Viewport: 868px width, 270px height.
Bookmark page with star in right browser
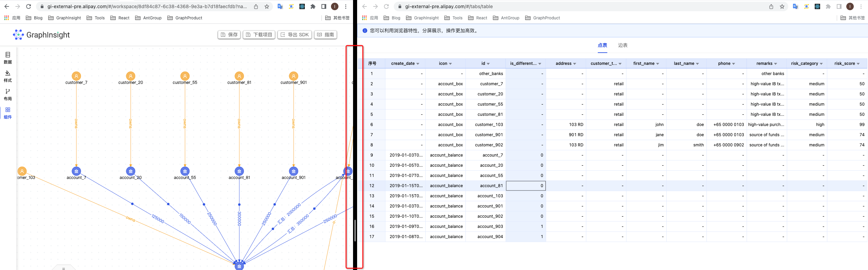coord(782,6)
